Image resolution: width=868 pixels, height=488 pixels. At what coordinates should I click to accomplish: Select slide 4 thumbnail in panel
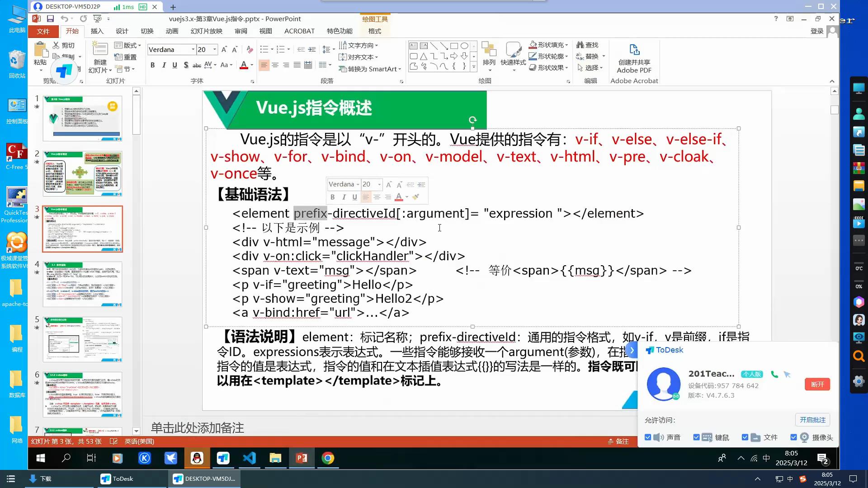click(x=82, y=284)
